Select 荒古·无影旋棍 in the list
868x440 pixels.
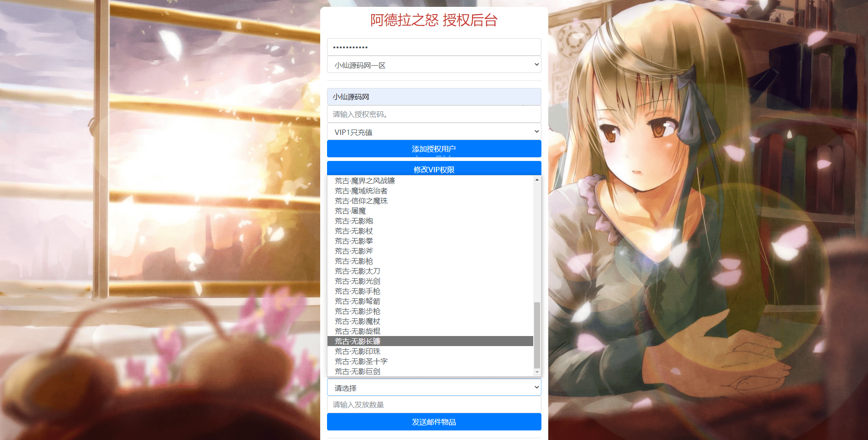pos(430,331)
